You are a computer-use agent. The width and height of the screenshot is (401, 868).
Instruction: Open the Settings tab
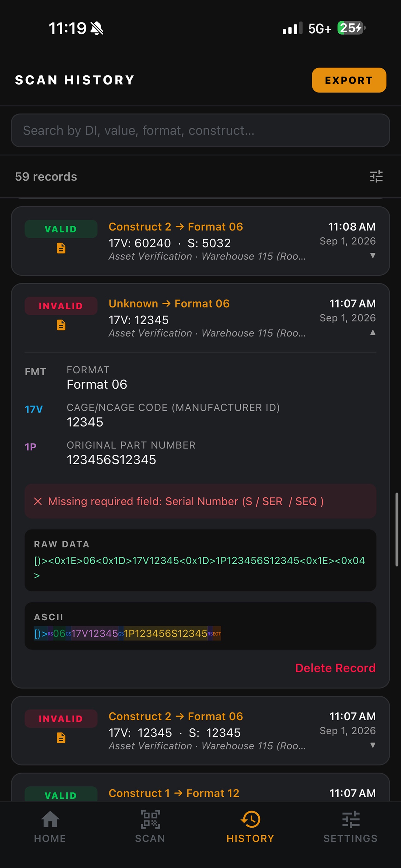pyautogui.click(x=350, y=826)
